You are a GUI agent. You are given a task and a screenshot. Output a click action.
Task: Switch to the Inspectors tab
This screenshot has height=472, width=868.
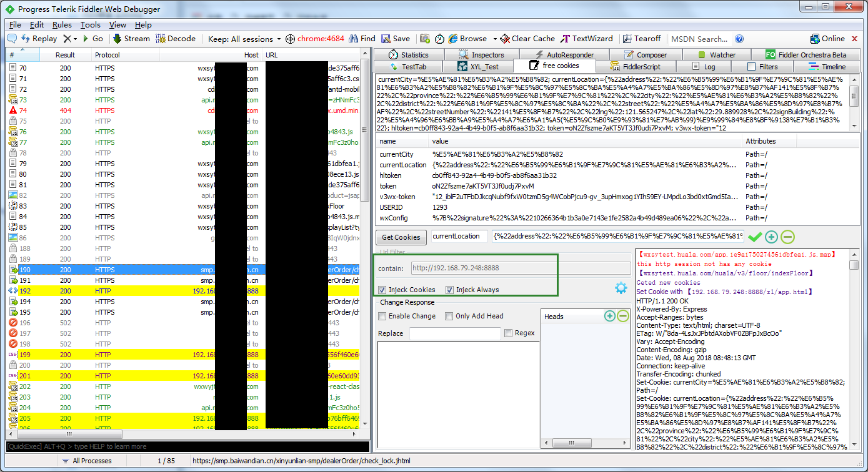481,55
